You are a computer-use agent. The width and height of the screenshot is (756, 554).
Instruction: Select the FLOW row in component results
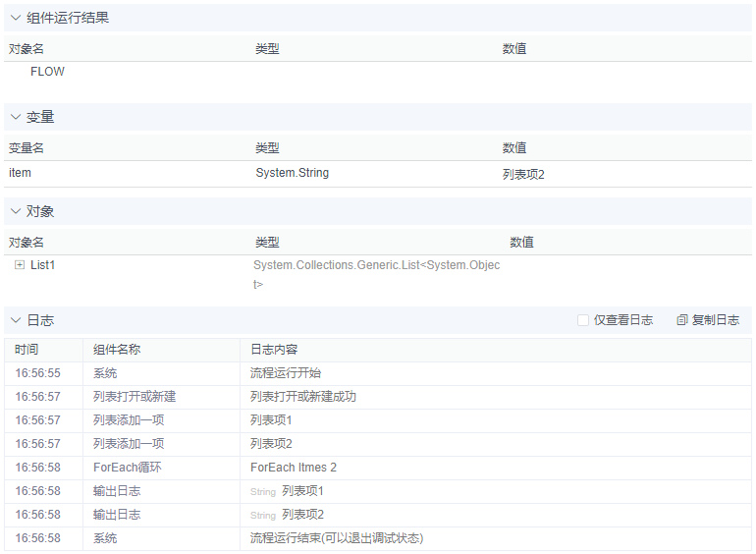tap(47, 72)
